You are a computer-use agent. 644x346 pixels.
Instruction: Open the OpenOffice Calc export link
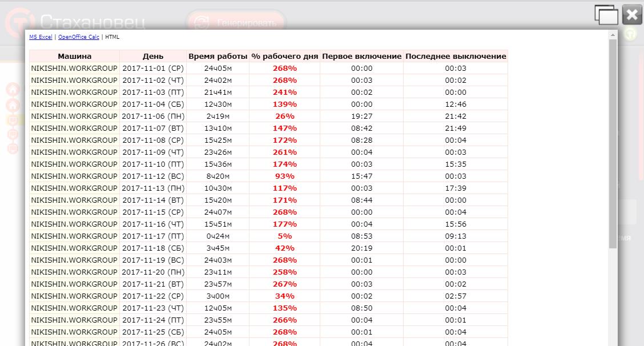coord(78,37)
